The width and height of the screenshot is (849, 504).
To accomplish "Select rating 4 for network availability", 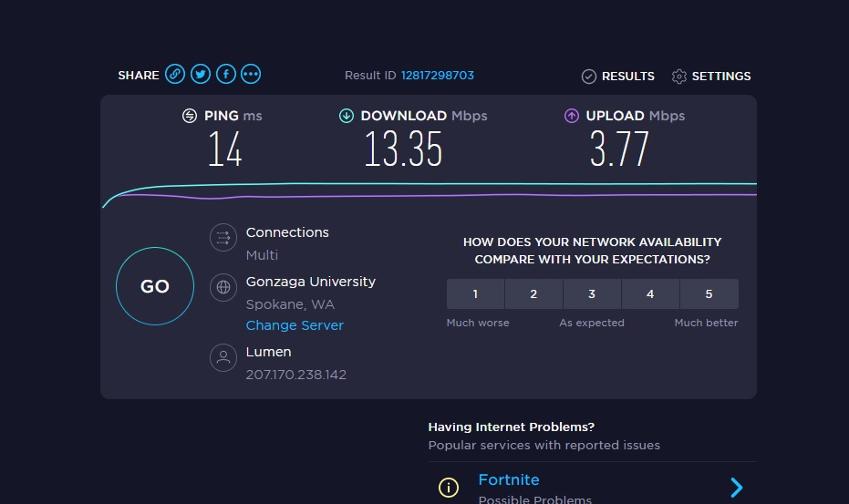I will click(650, 294).
